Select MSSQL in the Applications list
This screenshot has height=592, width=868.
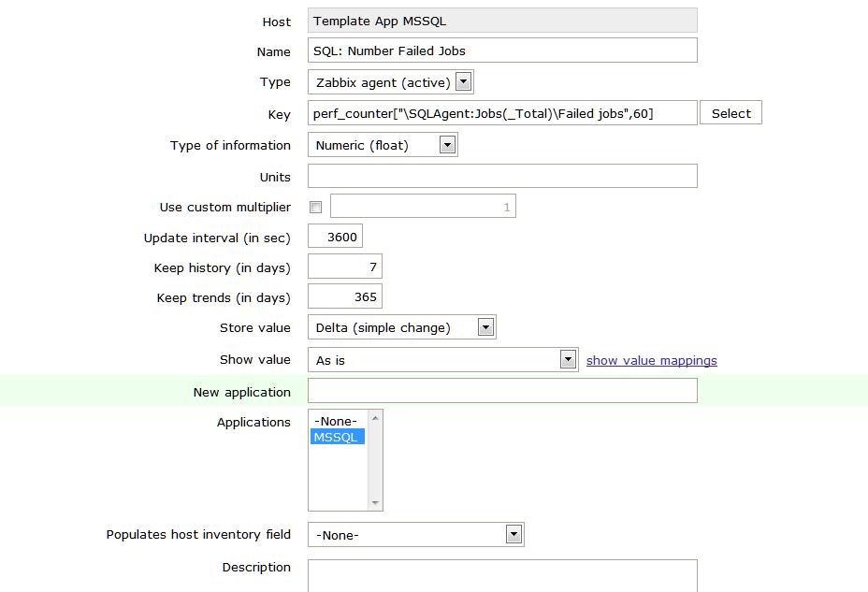[x=337, y=437]
